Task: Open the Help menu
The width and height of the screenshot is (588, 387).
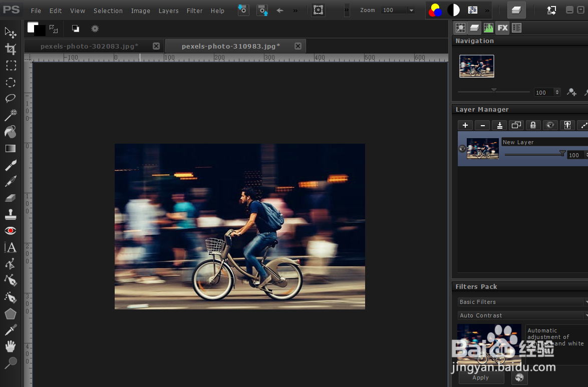Action: tap(217, 11)
